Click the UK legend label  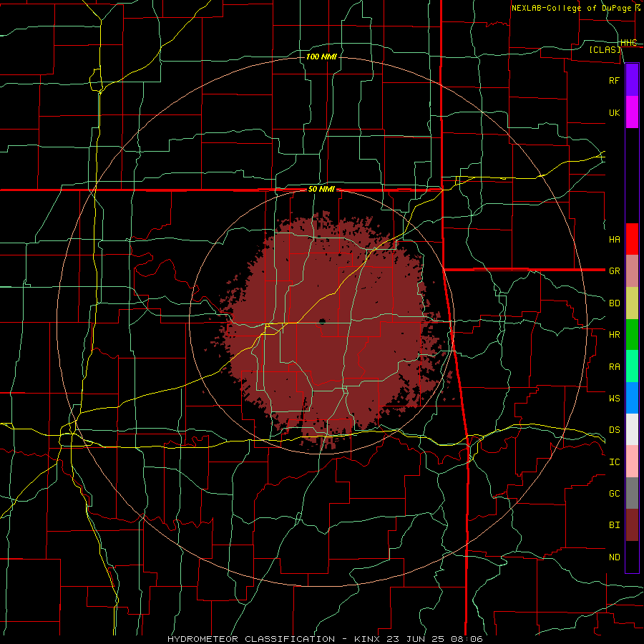614,112
